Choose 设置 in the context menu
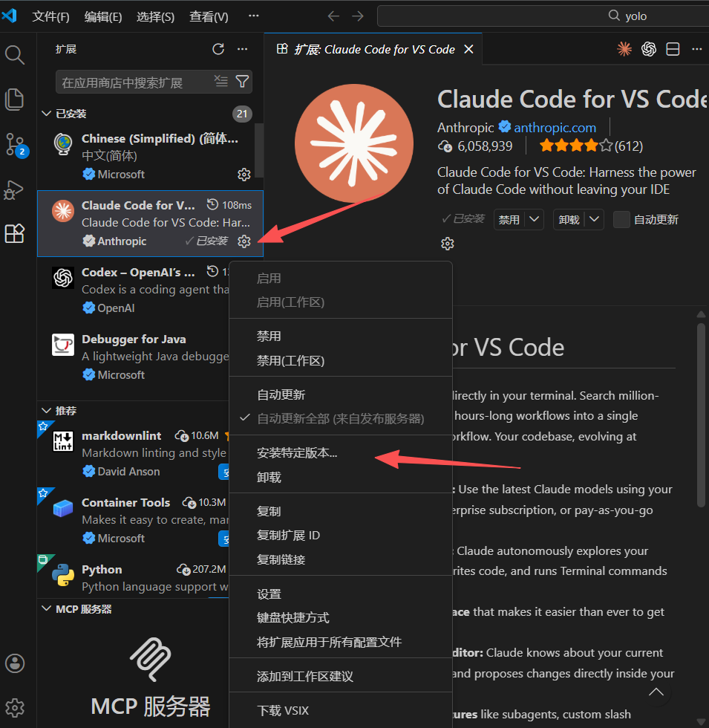 [341, 594]
